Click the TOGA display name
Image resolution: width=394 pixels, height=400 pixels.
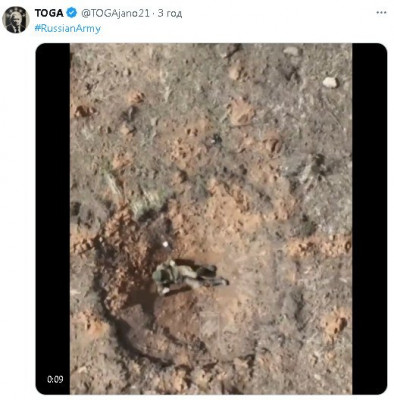(49, 13)
